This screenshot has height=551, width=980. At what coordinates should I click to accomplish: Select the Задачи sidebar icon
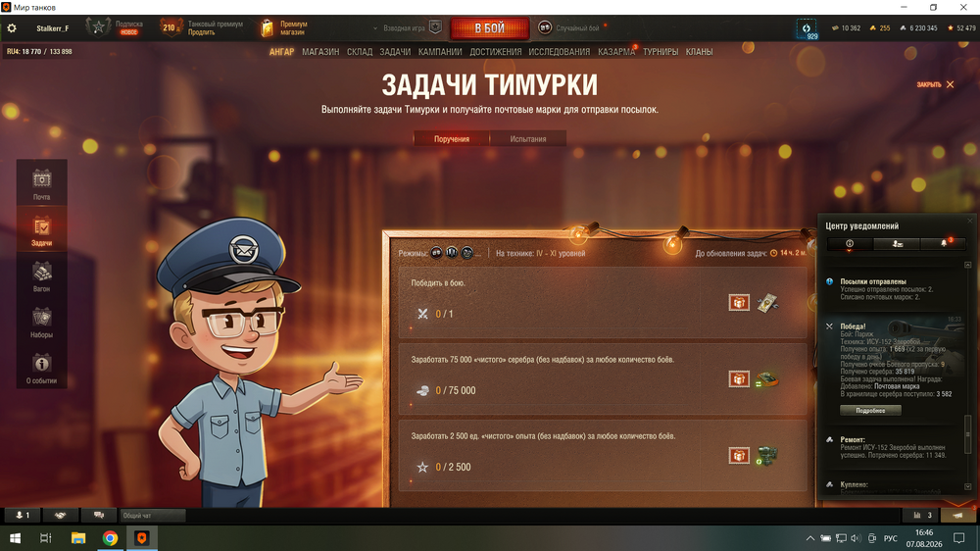tap(42, 229)
